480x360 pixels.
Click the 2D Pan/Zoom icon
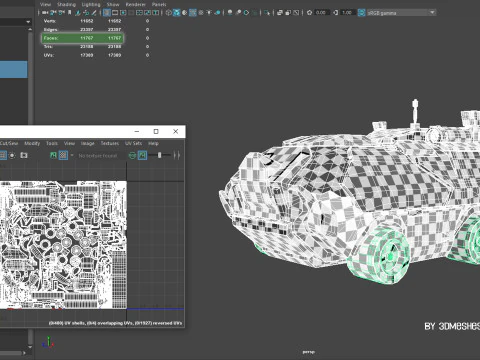pos(86,13)
